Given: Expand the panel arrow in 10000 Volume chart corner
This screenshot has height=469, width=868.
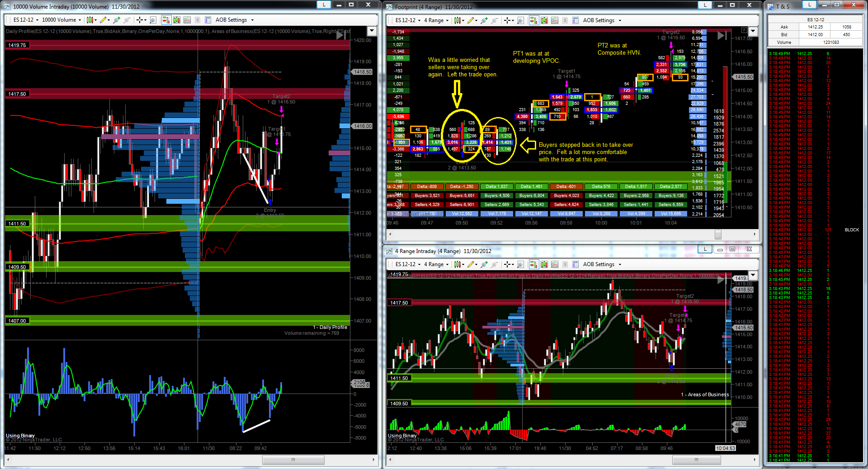Looking at the screenshot, I should click(372, 31).
